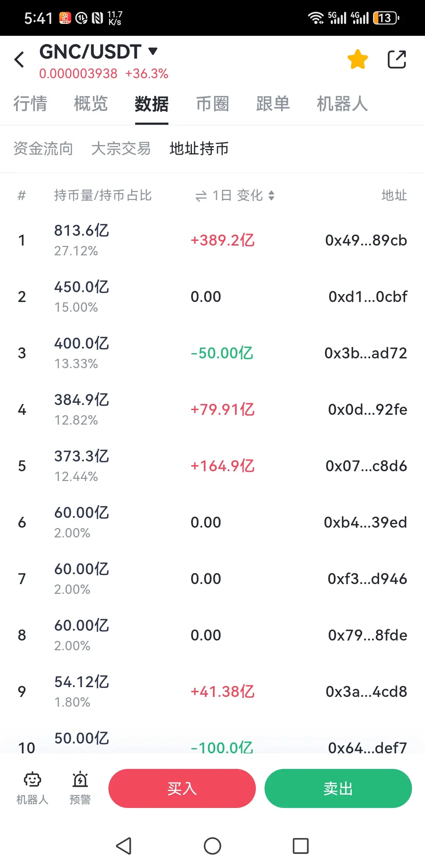Viewport: 425px width, 868px height.
Task: Select the 资金流向 sub-tab
Action: click(43, 149)
